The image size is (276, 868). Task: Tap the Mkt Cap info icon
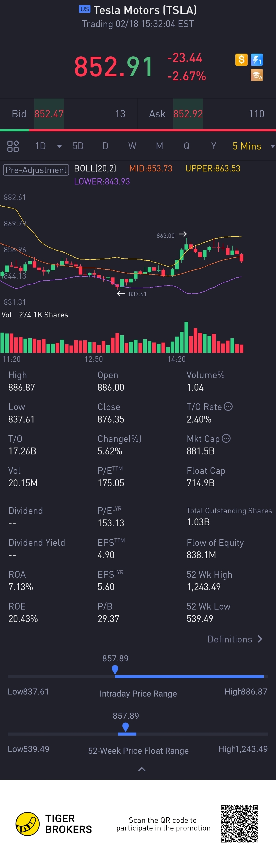click(x=226, y=438)
